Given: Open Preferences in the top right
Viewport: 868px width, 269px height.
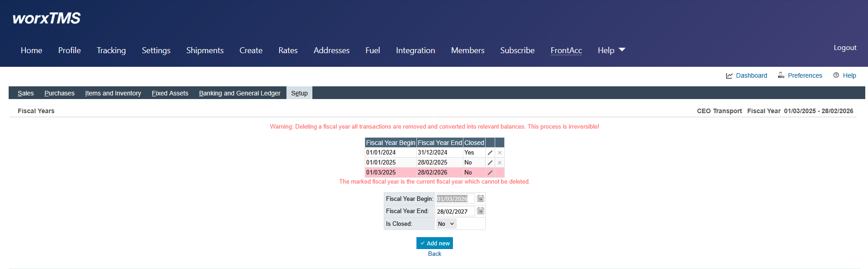Looking at the screenshot, I should point(800,75).
